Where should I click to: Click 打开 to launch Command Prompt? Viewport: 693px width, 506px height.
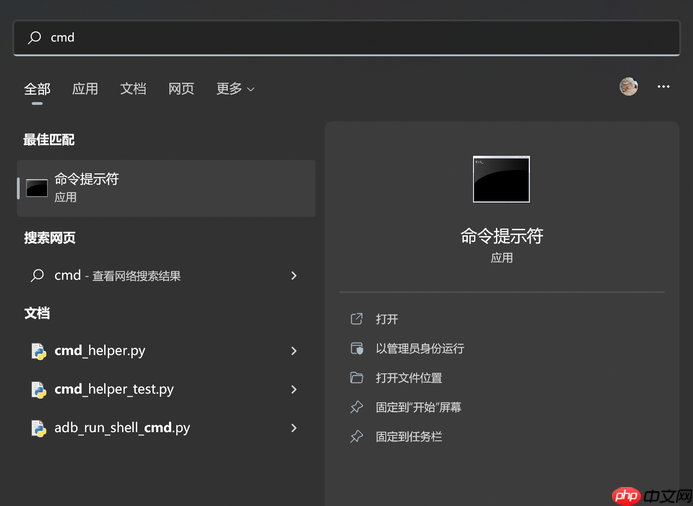click(387, 319)
